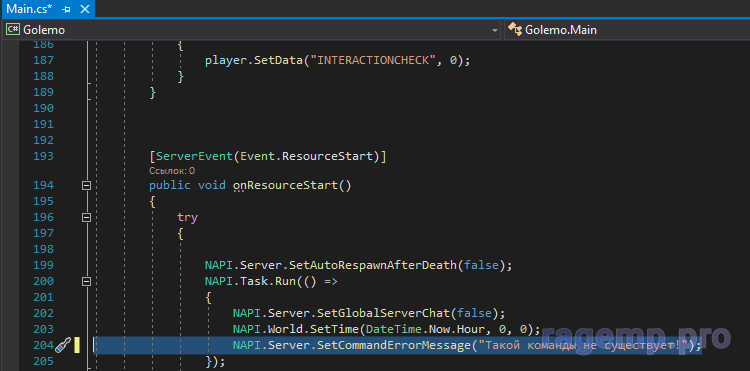The image size is (750, 371).
Task: Click the onResourceStart method name
Action: pos(285,185)
